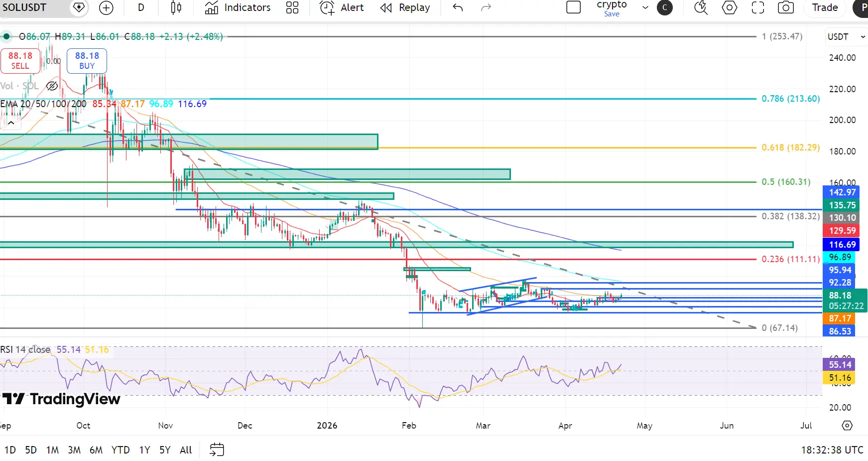Toggle Vol SOL indicator visibility eye icon
The height and width of the screenshot is (461, 868).
pos(52,86)
